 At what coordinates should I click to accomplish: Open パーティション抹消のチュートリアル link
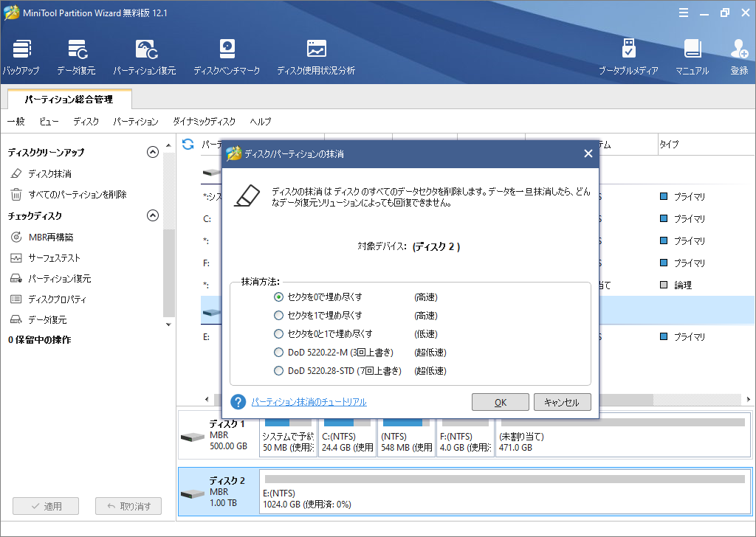tap(309, 402)
